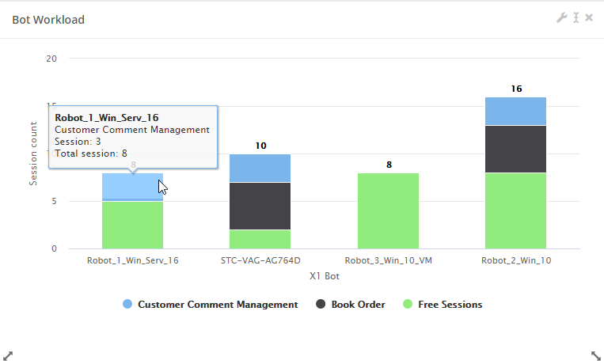Click STC-VAG-AG764D dark Book Order segment
Viewport: 604px width, 364px height.
[x=260, y=206]
